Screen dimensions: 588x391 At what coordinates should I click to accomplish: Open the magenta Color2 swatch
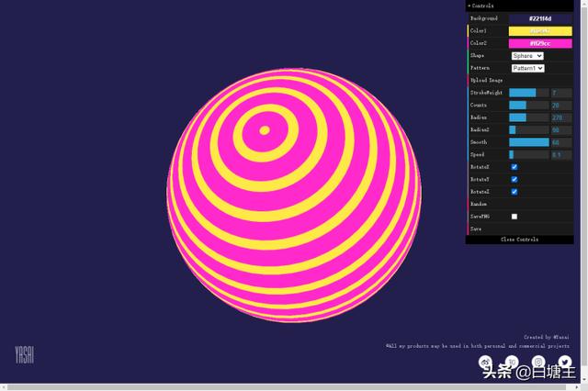tap(540, 43)
